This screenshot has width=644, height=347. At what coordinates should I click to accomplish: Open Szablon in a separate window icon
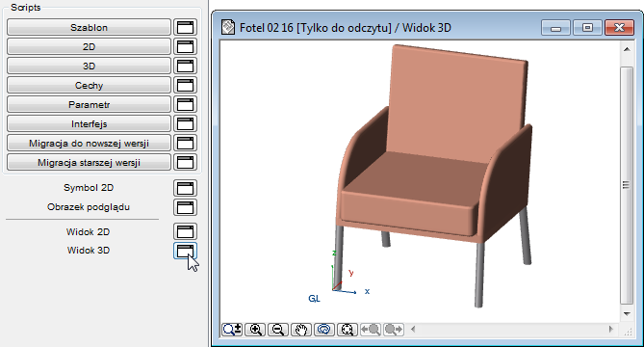(x=185, y=27)
